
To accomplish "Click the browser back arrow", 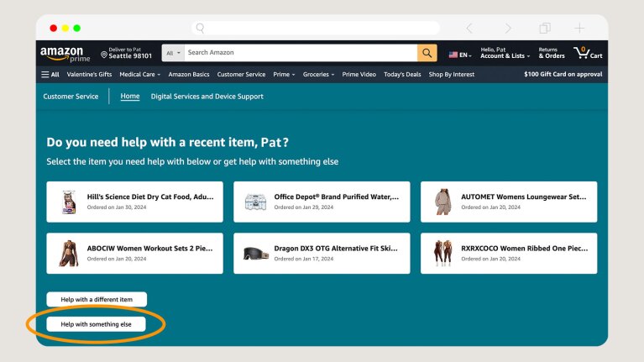I will coord(469,28).
